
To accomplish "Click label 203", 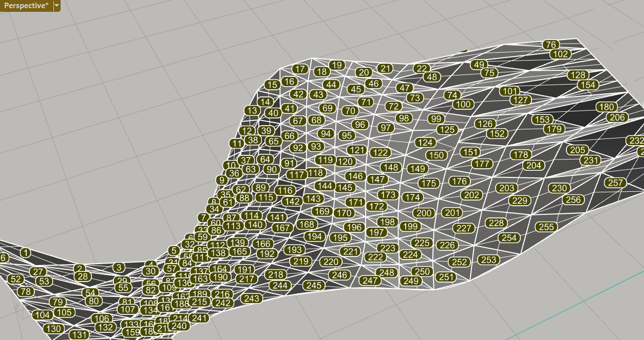I will [507, 188].
